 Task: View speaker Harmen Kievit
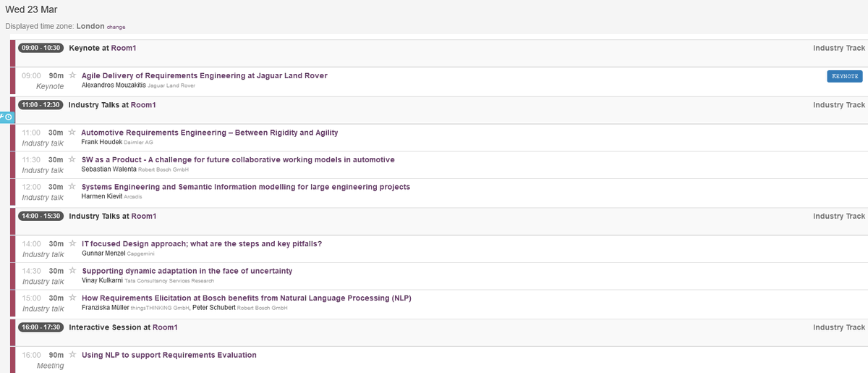point(102,196)
